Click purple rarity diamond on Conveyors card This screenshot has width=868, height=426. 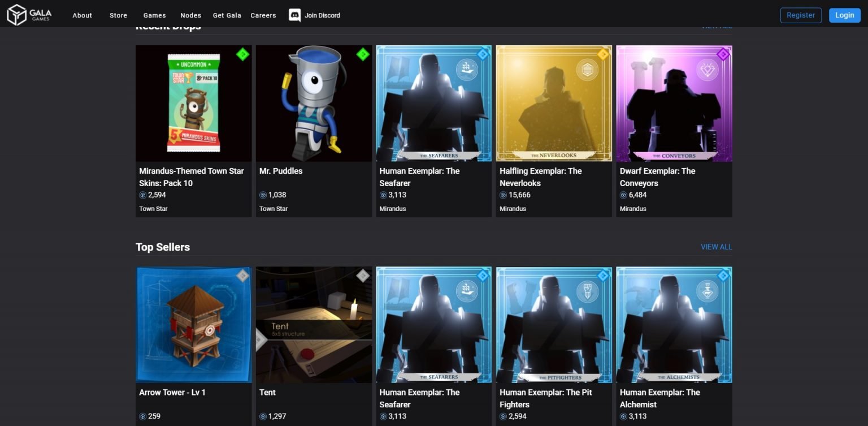click(723, 54)
